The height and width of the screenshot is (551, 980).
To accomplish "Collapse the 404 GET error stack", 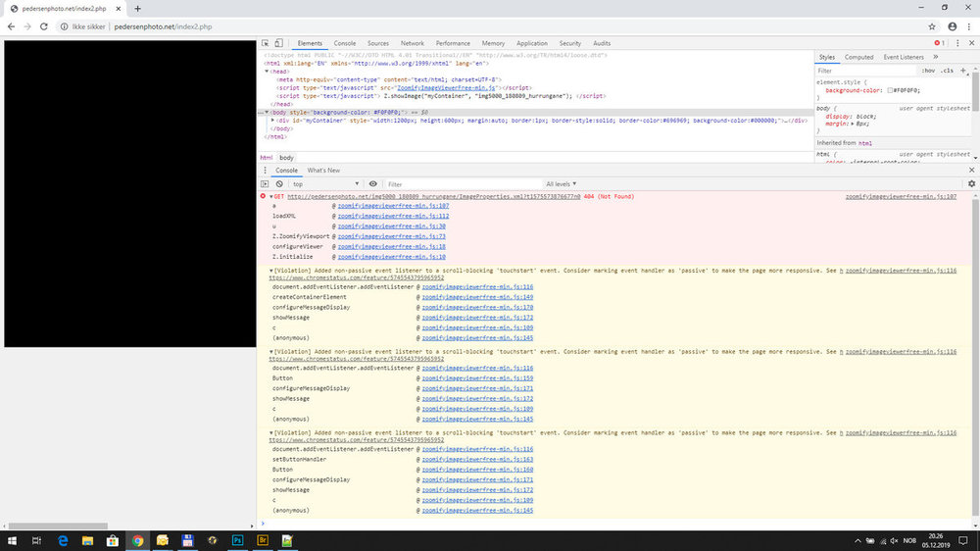I will click(271, 196).
